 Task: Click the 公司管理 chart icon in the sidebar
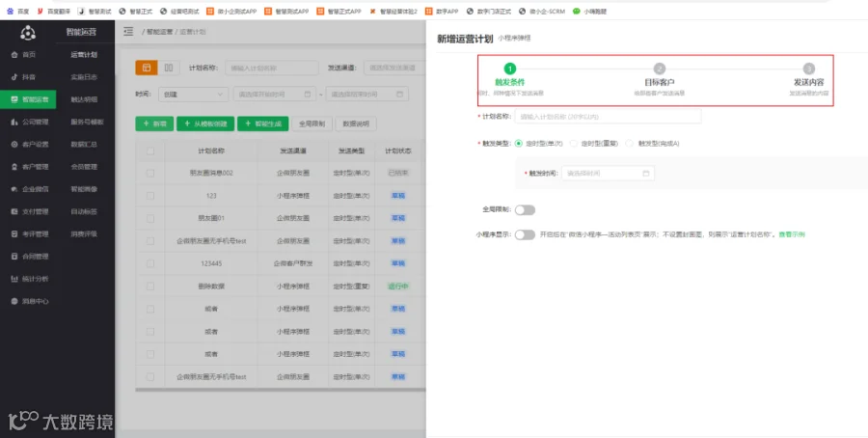coord(14,122)
